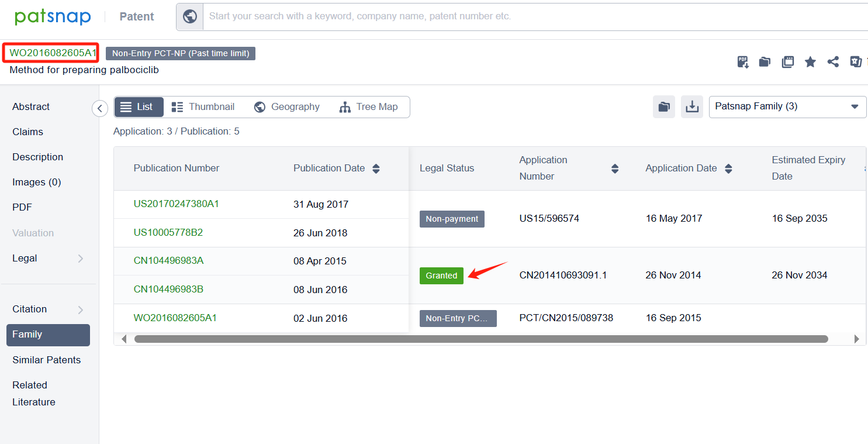Click the PDF download icon
The height and width of the screenshot is (444, 868).
click(743, 62)
